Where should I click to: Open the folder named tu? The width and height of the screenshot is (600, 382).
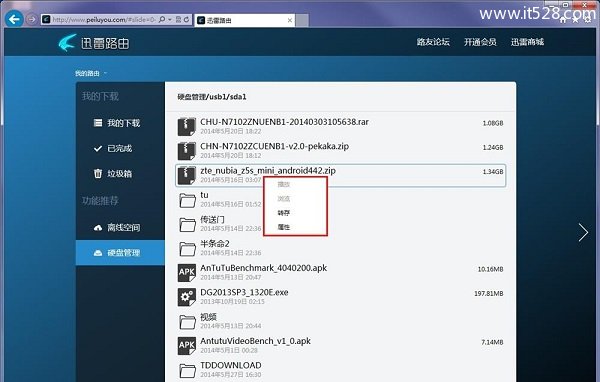(x=204, y=195)
